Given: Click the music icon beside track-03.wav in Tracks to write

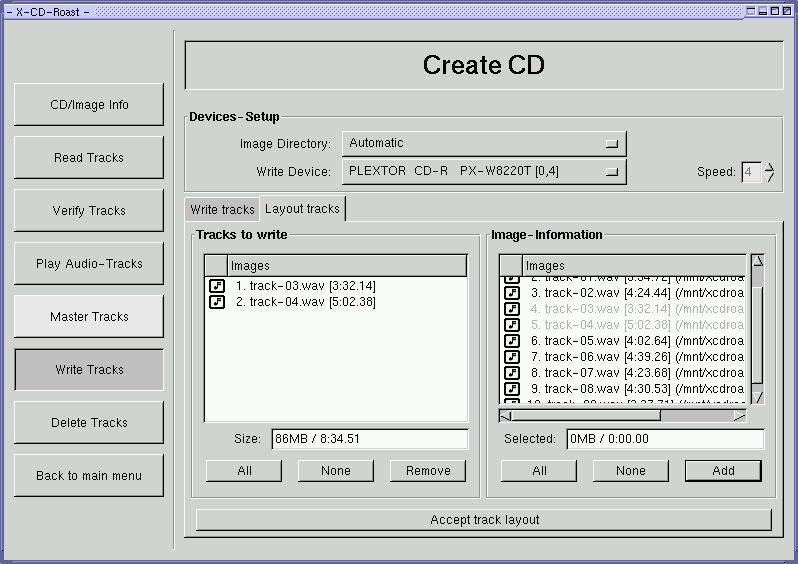Looking at the screenshot, I should click(216, 286).
